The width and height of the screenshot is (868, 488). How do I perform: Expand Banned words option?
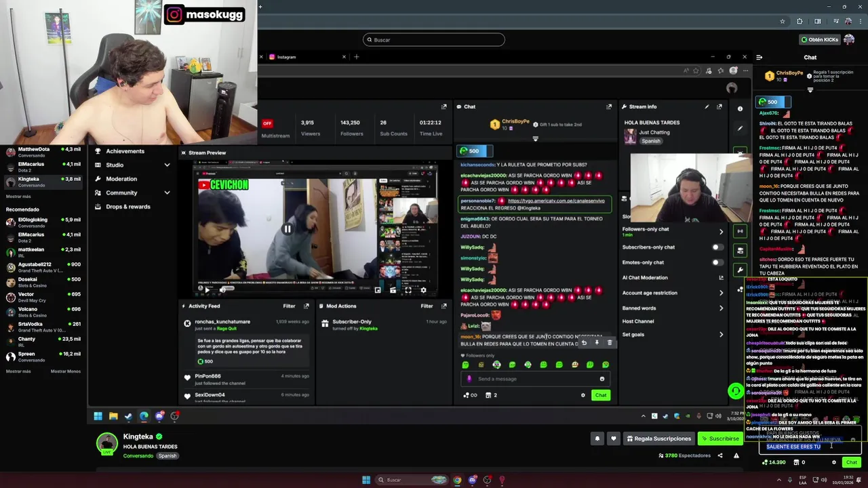[721, 308]
